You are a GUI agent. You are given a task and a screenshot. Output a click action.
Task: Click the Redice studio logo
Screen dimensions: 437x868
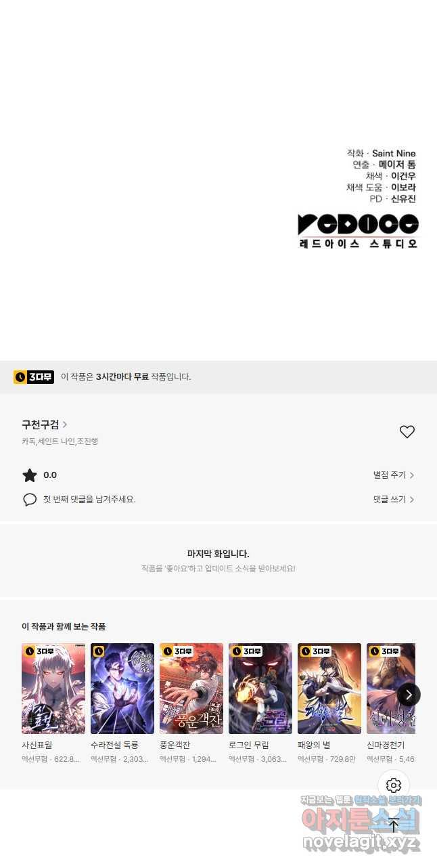pos(358,231)
